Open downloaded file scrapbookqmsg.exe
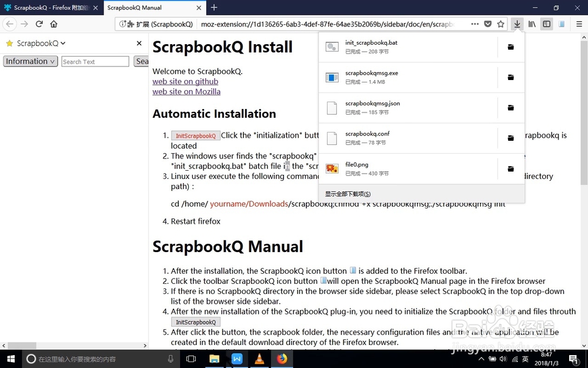The image size is (588, 368). (408, 77)
